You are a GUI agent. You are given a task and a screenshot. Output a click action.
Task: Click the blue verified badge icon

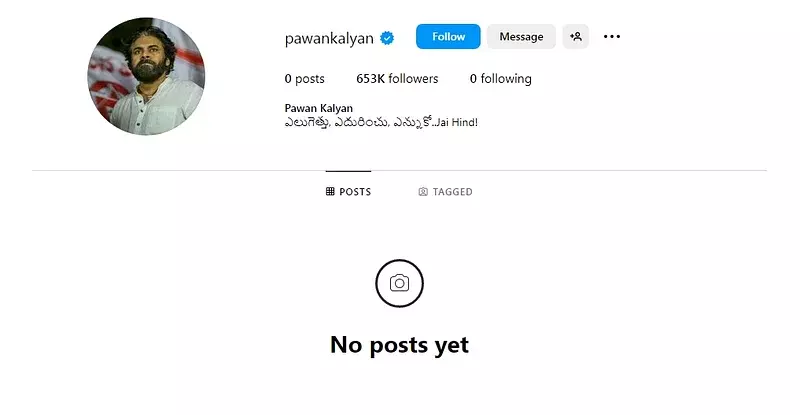pyautogui.click(x=387, y=38)
